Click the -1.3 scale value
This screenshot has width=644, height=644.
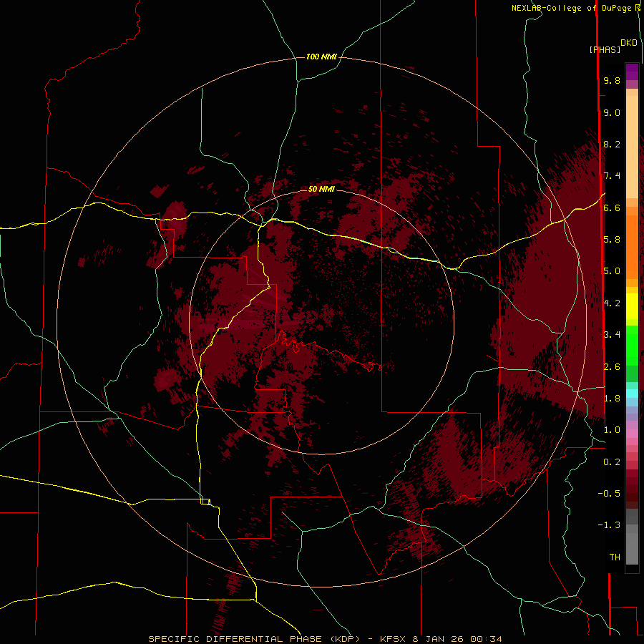[609, 525]
